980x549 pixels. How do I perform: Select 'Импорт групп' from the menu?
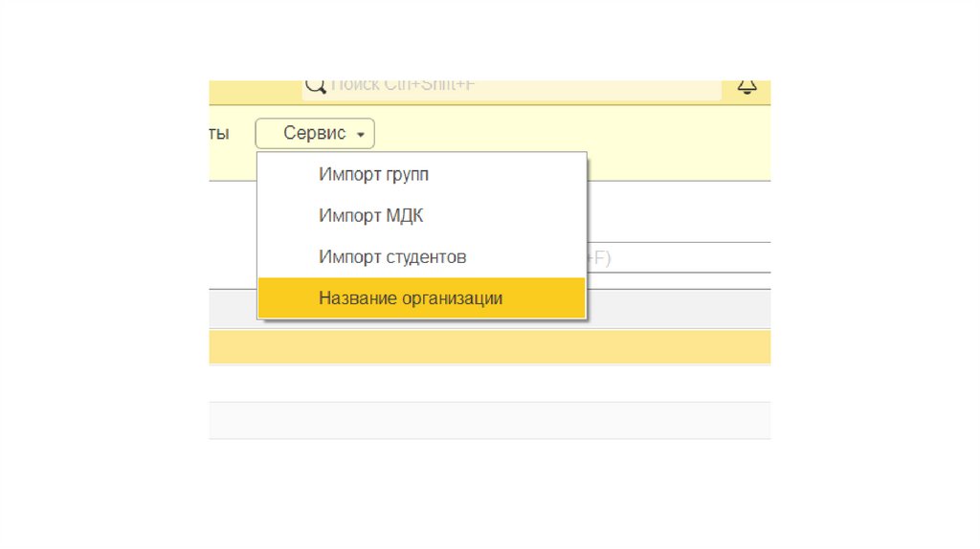(373, 175)
